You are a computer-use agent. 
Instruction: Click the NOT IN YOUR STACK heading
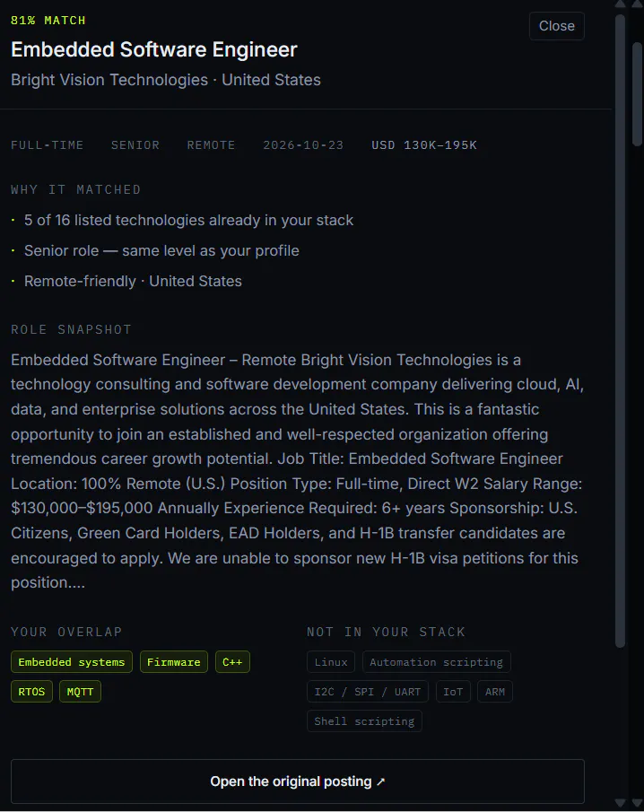pyautogui.click(x=387, y=632)
